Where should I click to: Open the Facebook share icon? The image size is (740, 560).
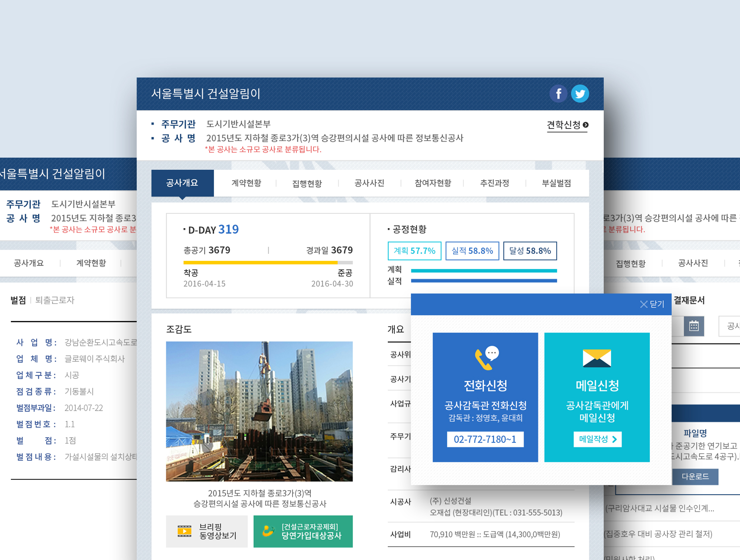tap(558, 94)
